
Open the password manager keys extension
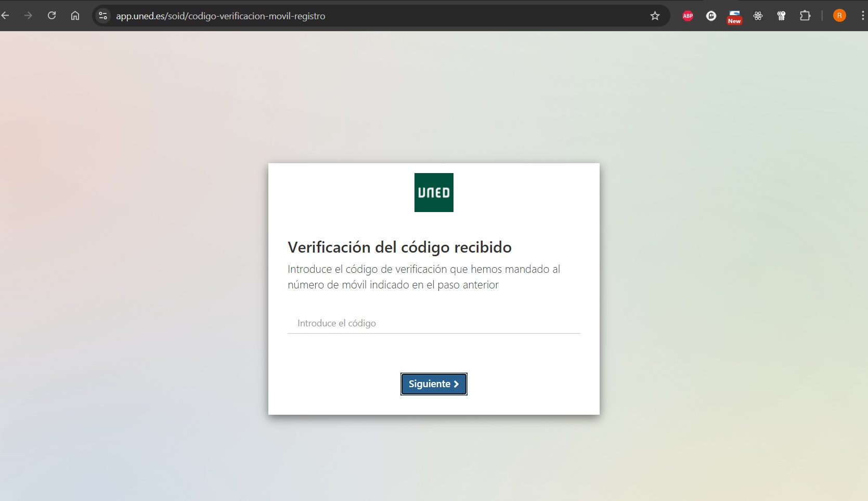point(781,16)
